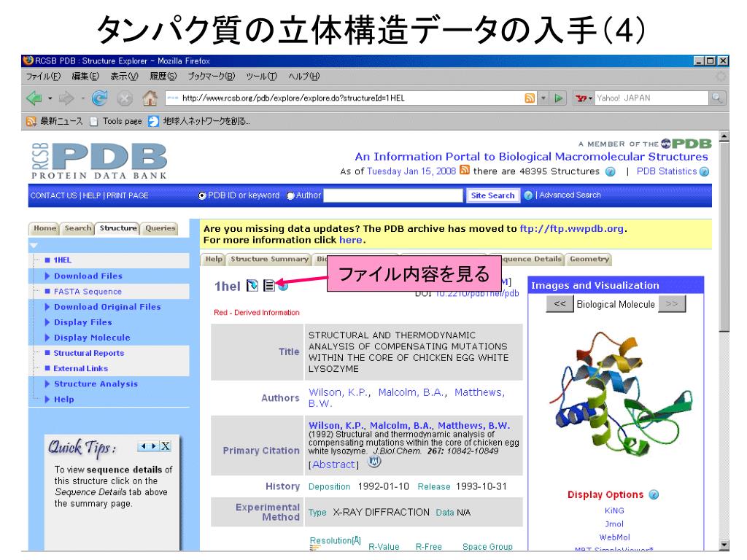Open the 最新ニュース bookmark feed icon
The height and width of the screenshot is (560, 747).
pos(31,122)
